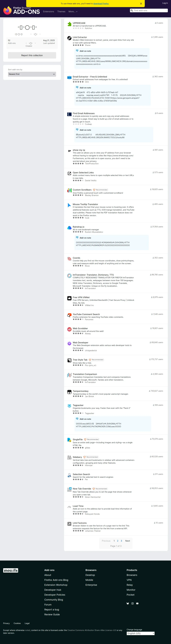
Task: Follow the download Firefox link
Action: pyautogui.click(x=101, y=3)
